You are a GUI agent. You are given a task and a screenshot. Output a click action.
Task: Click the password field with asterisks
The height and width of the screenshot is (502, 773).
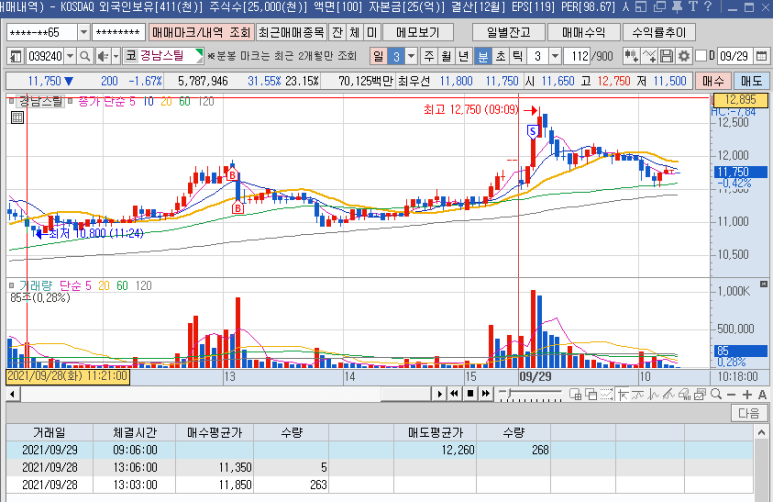[118, 33]
